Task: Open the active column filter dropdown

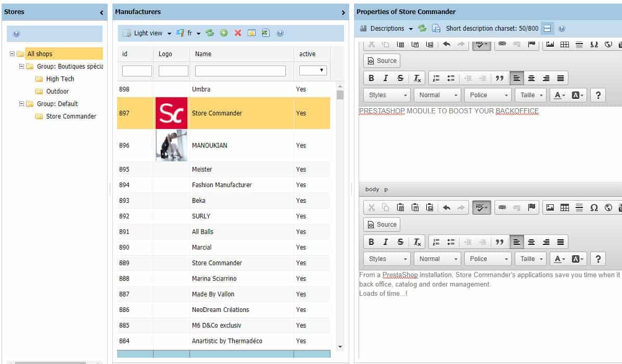Action: pyautogui.click(x=313, y=71)
